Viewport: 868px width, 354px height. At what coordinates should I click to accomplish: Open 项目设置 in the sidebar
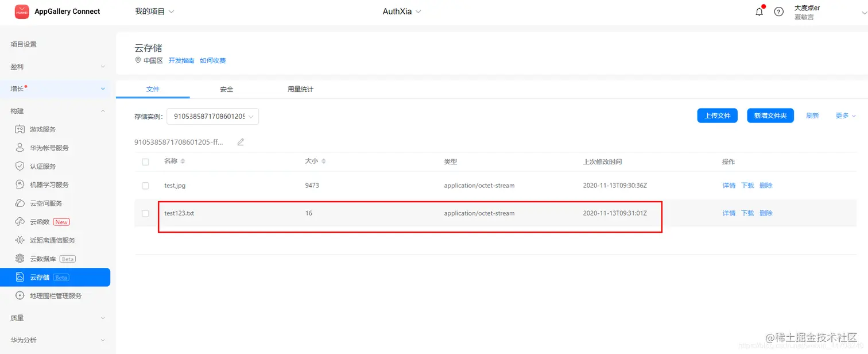24,44
